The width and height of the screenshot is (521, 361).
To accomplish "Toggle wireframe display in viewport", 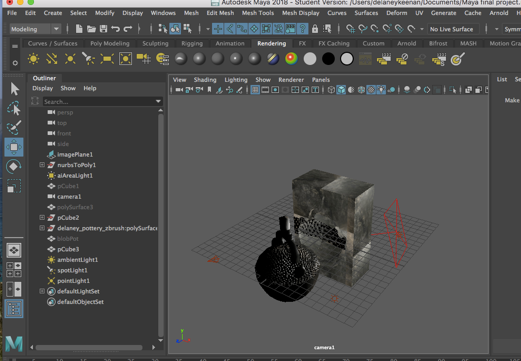I will click(331, 90).
